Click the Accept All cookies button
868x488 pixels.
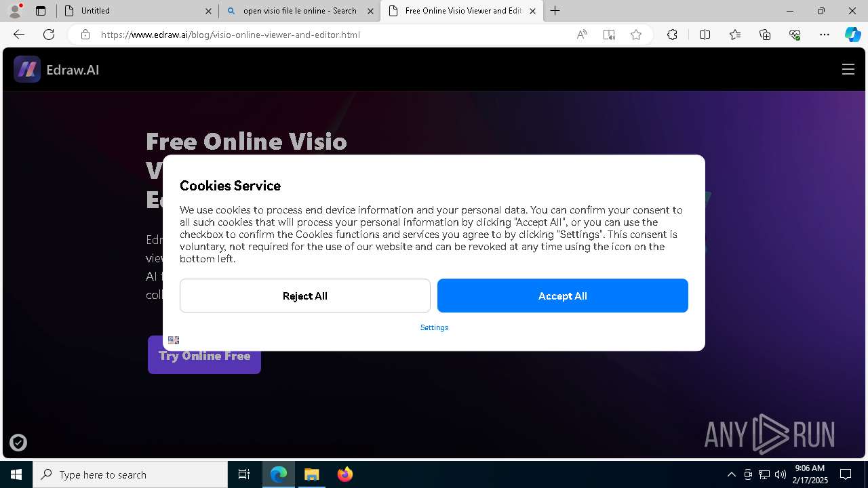pyautogui.click(x=562, y=296)
